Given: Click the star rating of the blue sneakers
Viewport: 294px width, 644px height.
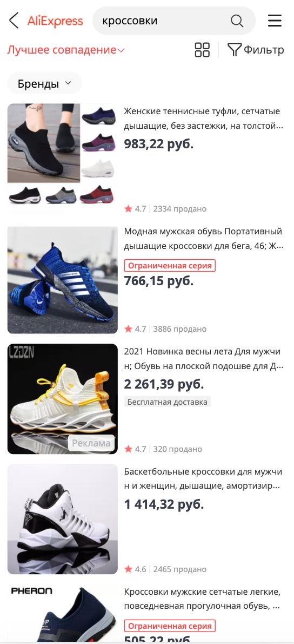Looking at the screenshot, I should pos(135,329).
